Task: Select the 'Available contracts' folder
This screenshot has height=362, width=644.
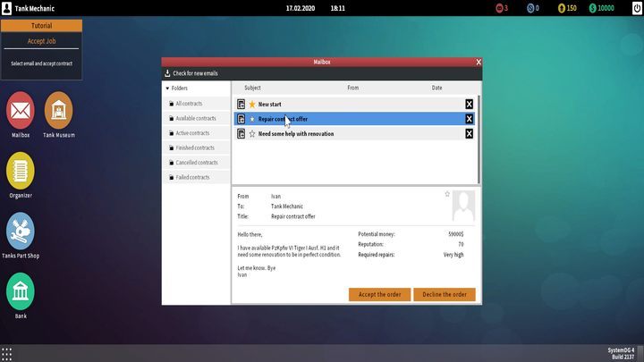Action: (195, 118)
